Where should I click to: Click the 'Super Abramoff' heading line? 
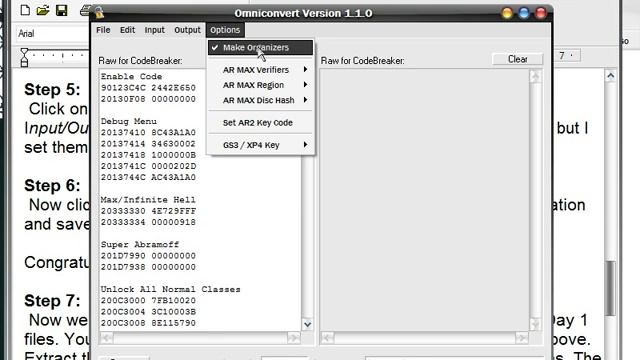click(x=140, y=244)
